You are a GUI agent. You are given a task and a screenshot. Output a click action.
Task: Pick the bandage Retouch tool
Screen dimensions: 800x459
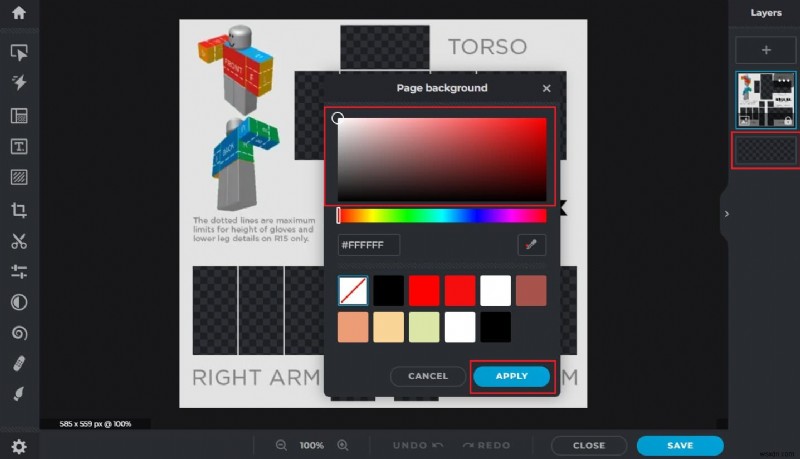pyautogui.click(x=19, y=364)
